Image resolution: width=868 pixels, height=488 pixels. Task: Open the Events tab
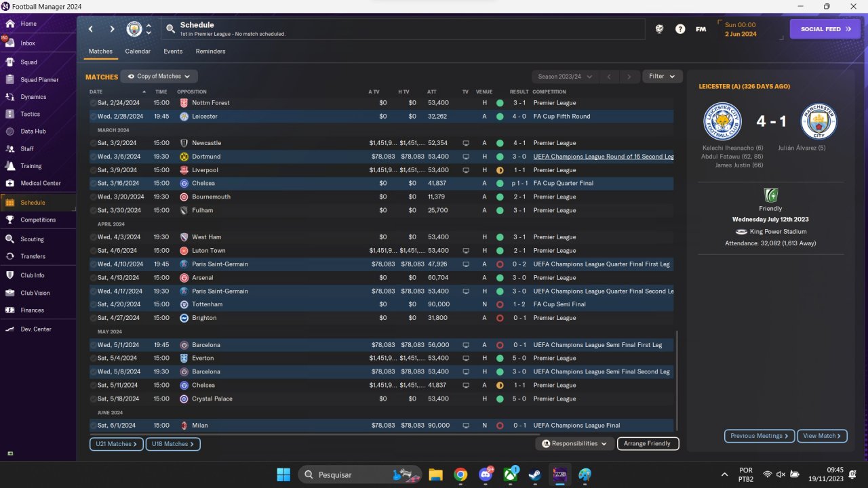tap(173, 52)
